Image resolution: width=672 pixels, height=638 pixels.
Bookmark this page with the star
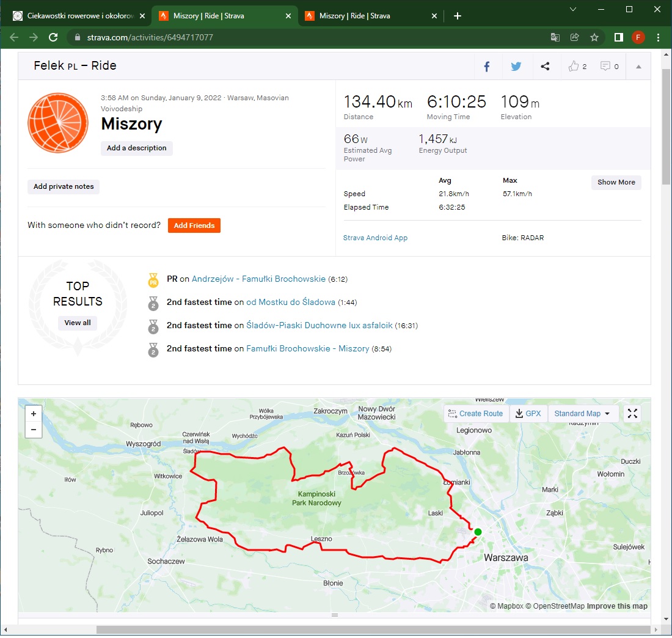pos(594,37)
